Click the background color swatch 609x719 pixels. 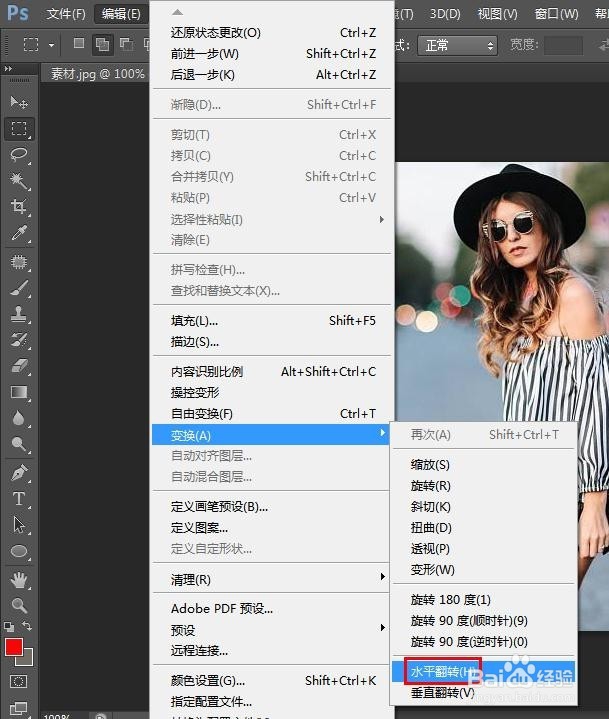(x=28, y=660)
